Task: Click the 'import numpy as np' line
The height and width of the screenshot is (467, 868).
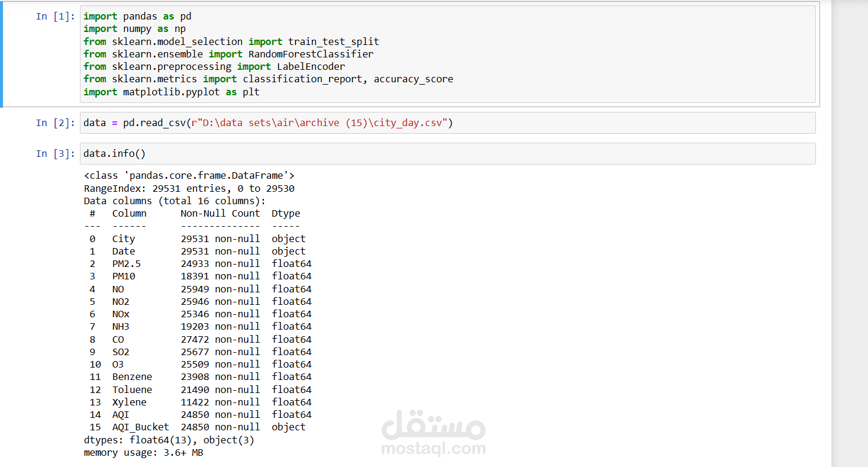Action: click(x=134, y=29)
